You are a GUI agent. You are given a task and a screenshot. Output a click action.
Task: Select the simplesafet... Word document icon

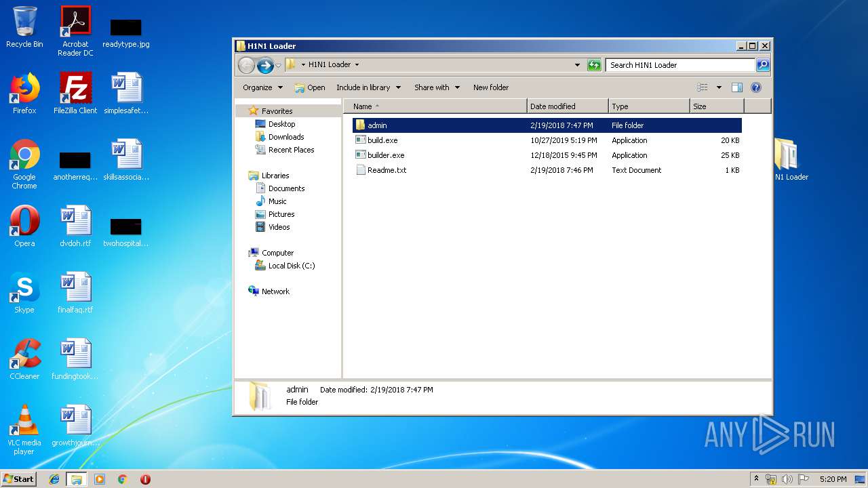tap(126, 94)
